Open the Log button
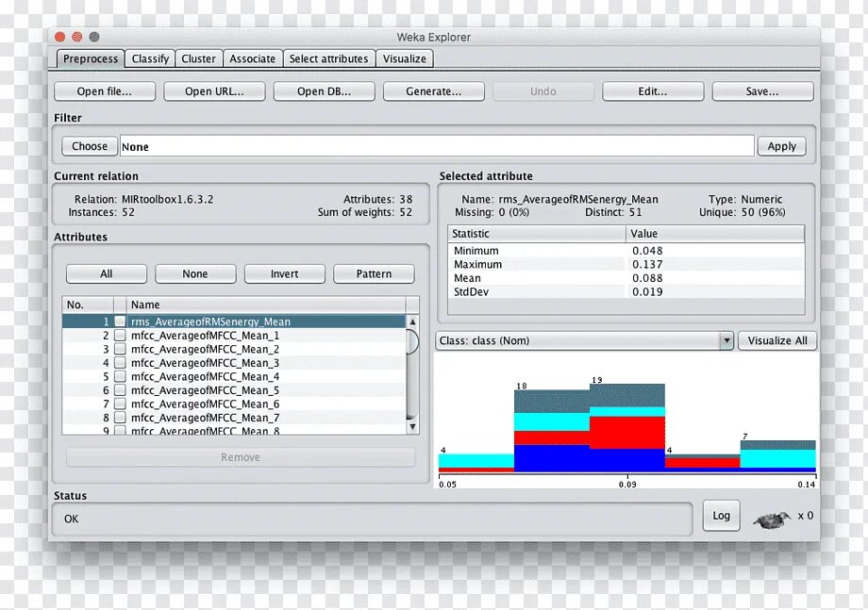 (x=721, y=516)
